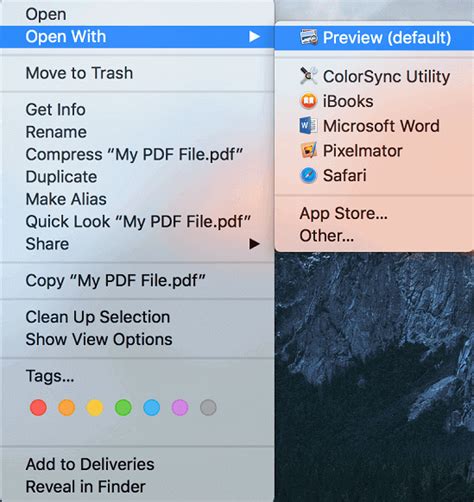Viewport: 474px width, 502px height.
Task: Choose Copy "My PDF File.pdf"
Action: [137, 280]
